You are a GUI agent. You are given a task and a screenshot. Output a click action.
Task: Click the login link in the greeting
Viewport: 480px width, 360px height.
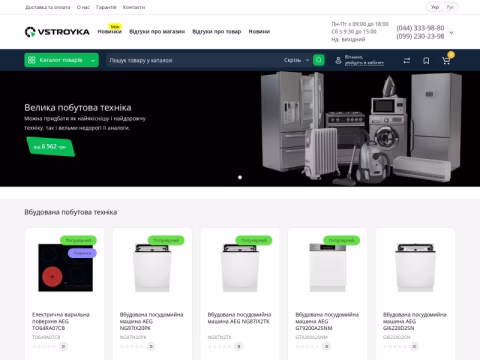pyautogui.click(x=364, y=63)
